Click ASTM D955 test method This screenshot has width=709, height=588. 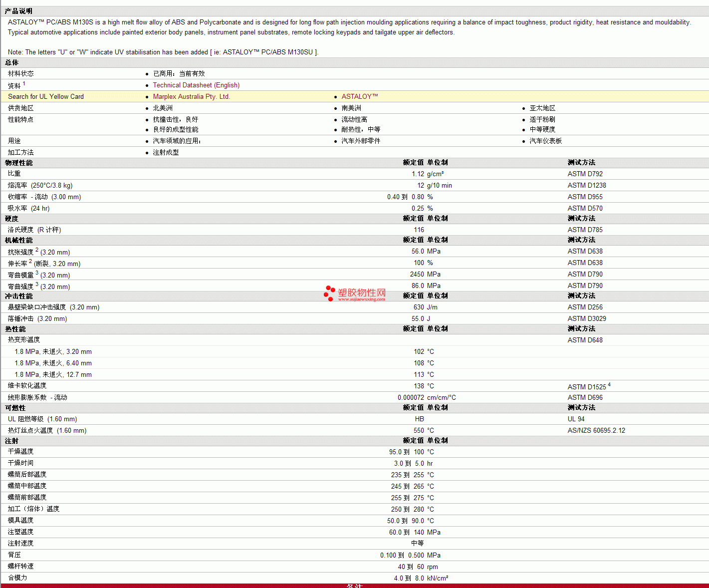pos(585,197)
